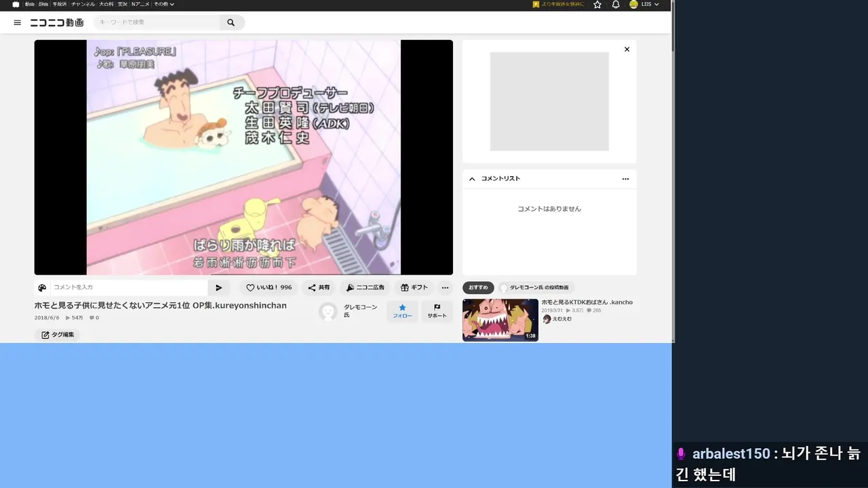Open the 共有 share button
This screenshot has width=868, height=488.
pyautogui.click(x=319, y=287)
